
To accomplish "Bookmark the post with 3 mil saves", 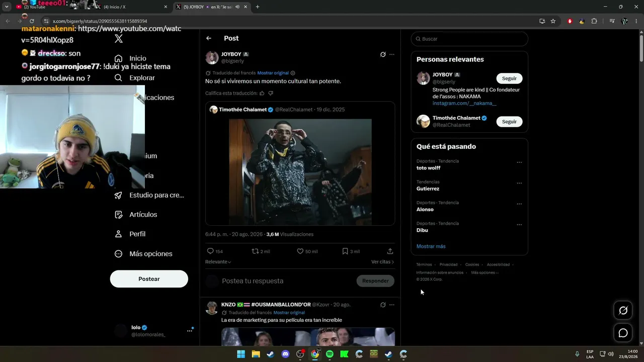I will click(351, 251).
